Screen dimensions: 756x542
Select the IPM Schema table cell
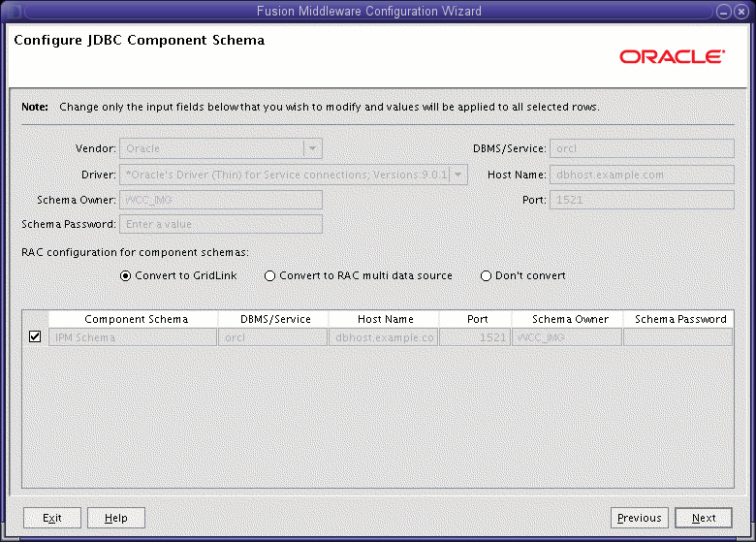133,337
